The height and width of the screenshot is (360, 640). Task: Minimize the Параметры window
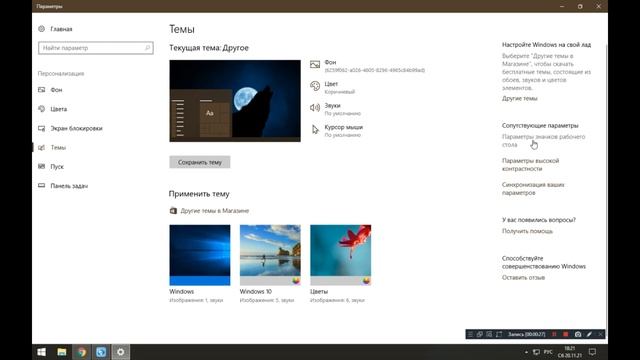(562, 7)
